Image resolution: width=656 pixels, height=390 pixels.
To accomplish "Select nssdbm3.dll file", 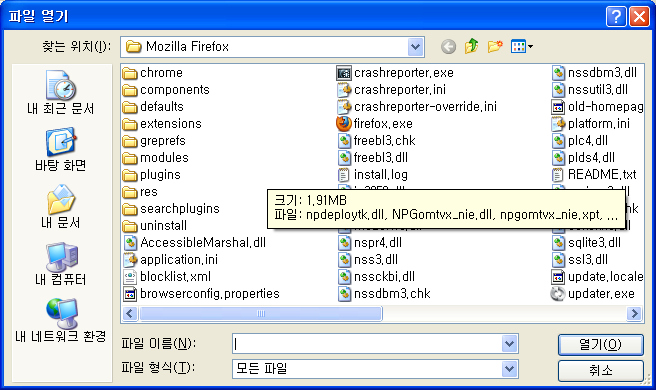I will coord(594,73).
